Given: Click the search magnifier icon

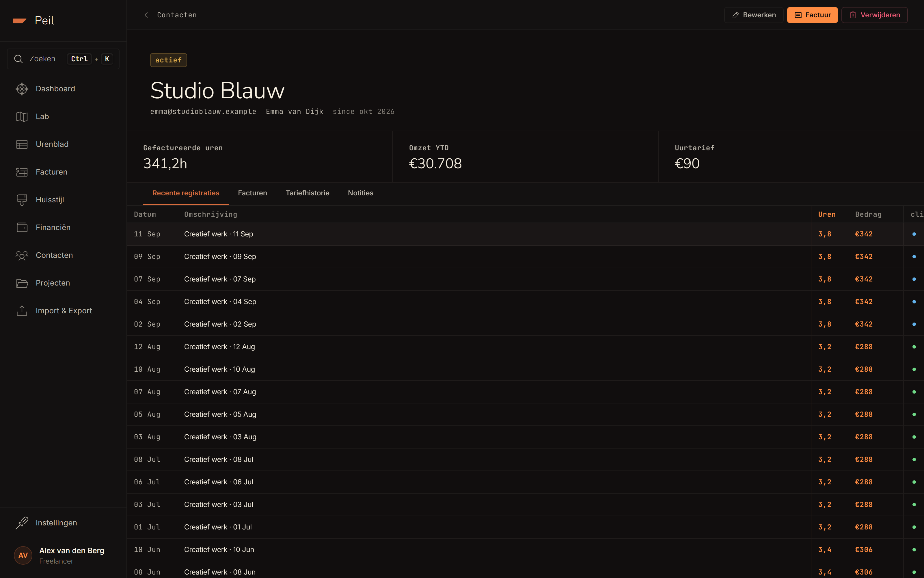Looking at the screenshot, I should [x=18, y=59].
